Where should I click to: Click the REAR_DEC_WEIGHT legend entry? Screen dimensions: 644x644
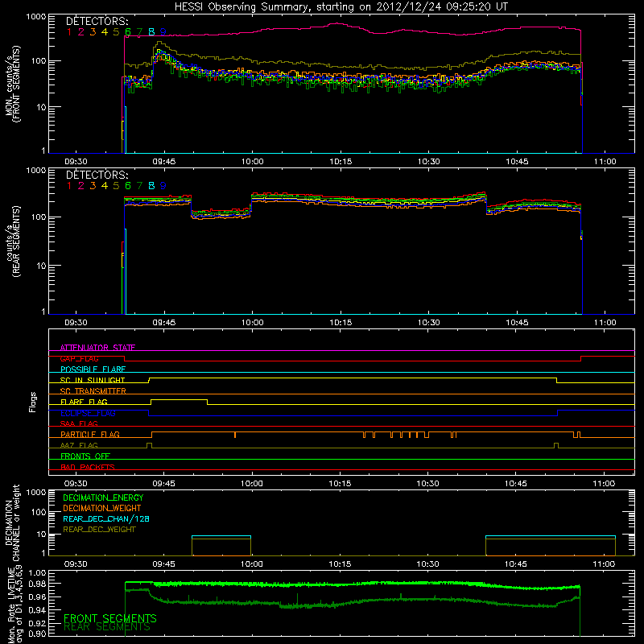click(x=99, y=530)
